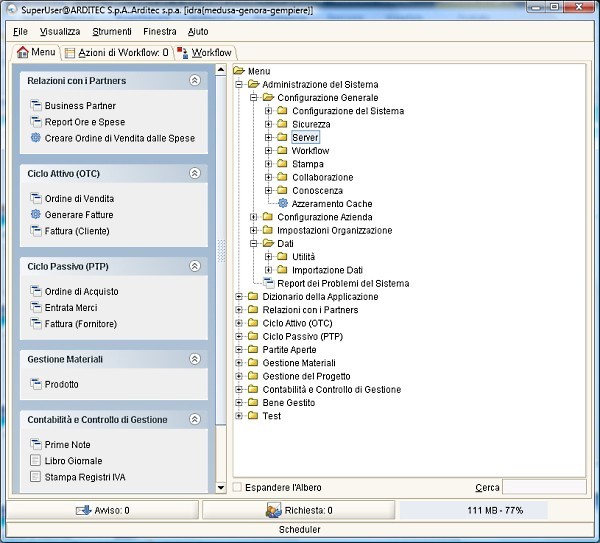Click the Report dei Problemi del Sistema icon

[268, 283]
